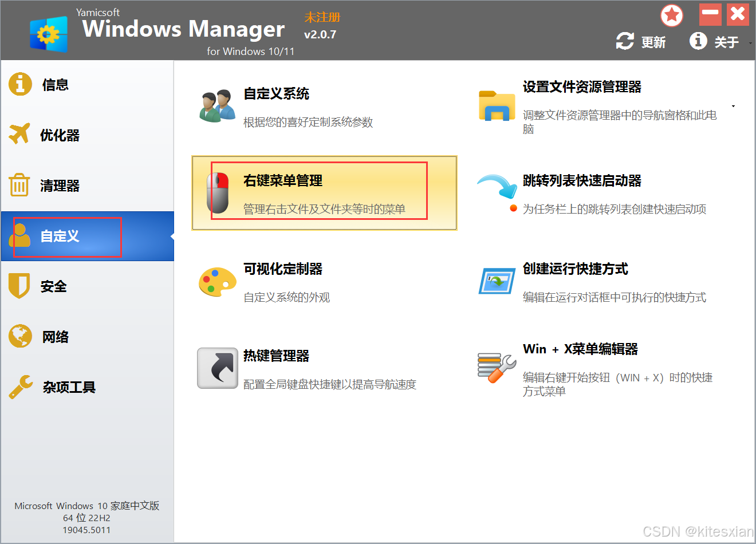This screenshot has width=756, height=544.
Task: Click the red star favorite icon
Action: pyautogui.click(x=672, y=15)
